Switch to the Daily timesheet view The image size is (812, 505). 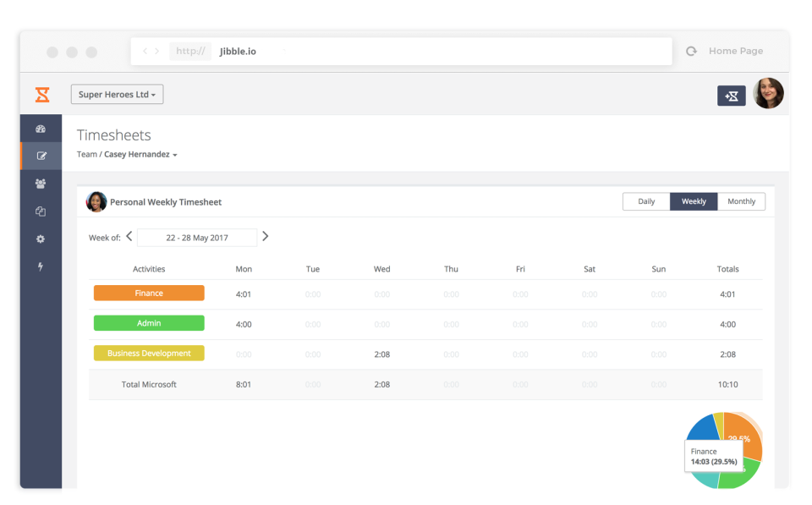point(646,201)
